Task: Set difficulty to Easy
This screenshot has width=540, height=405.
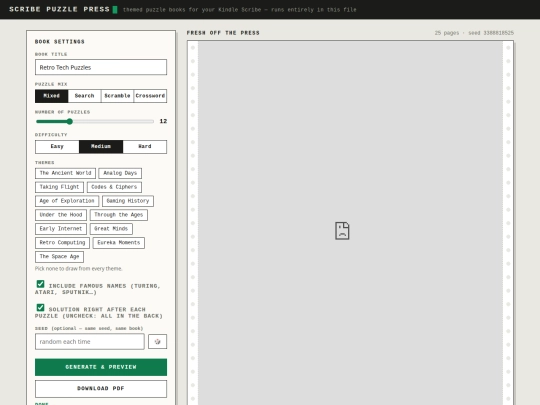Action: 57,146
